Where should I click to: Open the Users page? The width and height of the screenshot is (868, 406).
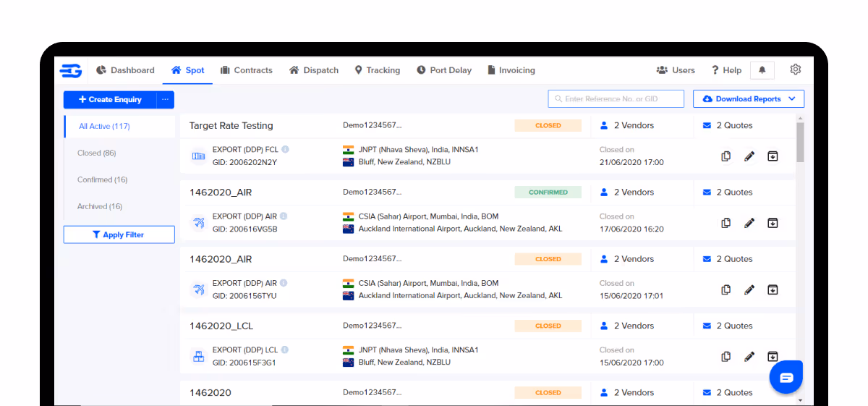pos(676,70)
